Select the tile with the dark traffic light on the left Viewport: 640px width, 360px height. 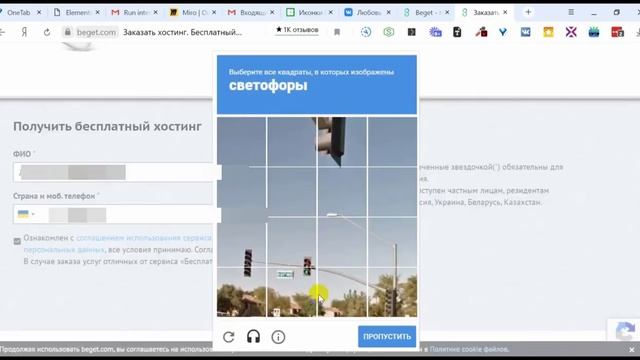(x=242, y=242)
